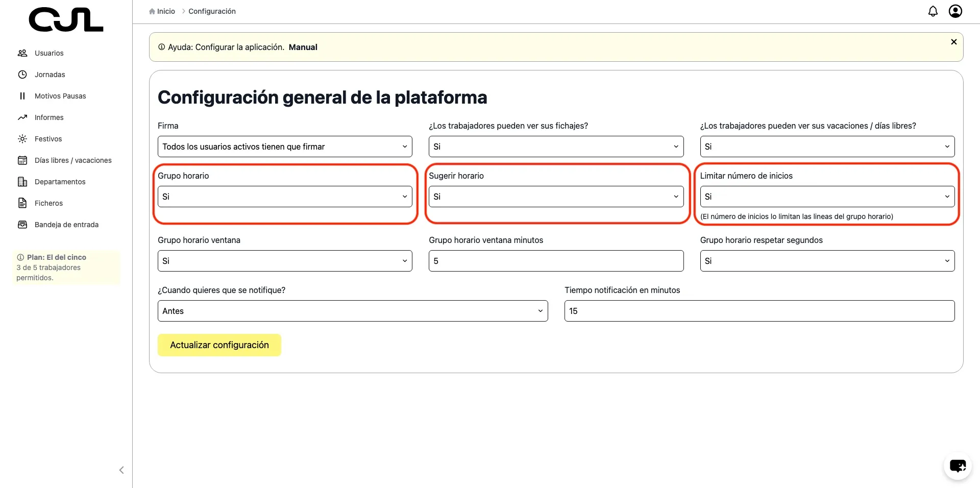Image resolution: width=980 pixels, height=488 pixels.
Task: Click the Bandeja de entrada inbox icon
Action: pos(22,225)
